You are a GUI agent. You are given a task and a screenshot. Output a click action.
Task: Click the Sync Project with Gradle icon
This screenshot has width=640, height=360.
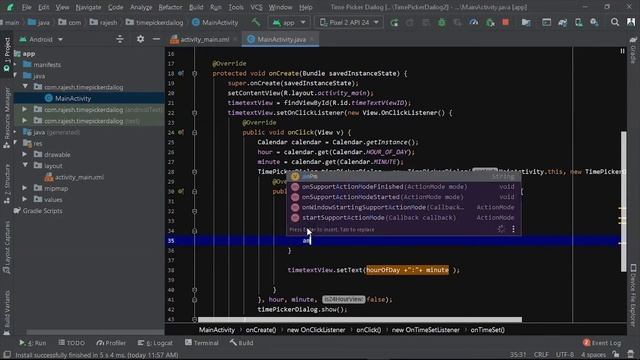[562, 22]
